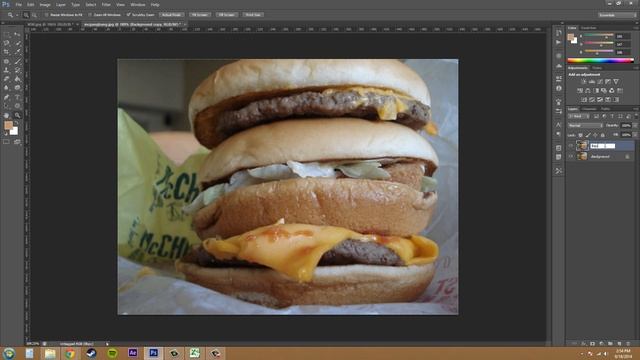Open the Essentials workspace dropdown
Screen dimensions: 640x360
[617, 15]
